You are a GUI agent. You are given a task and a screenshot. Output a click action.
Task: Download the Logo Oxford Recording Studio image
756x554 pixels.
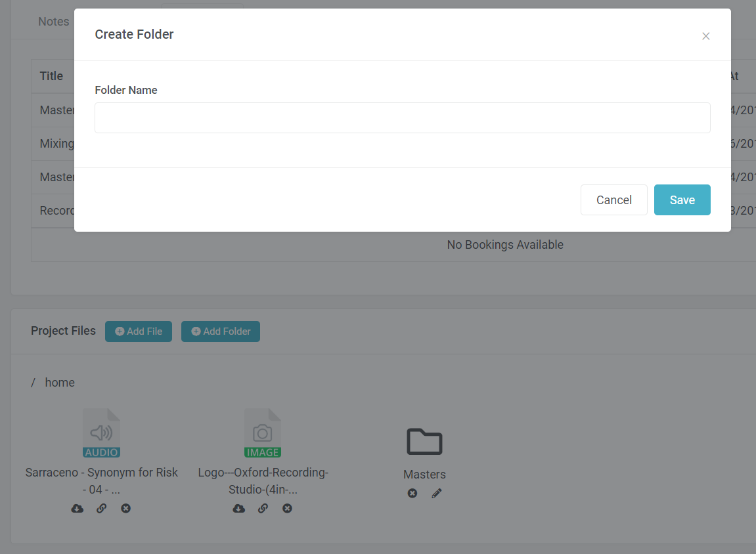point(238,508)
